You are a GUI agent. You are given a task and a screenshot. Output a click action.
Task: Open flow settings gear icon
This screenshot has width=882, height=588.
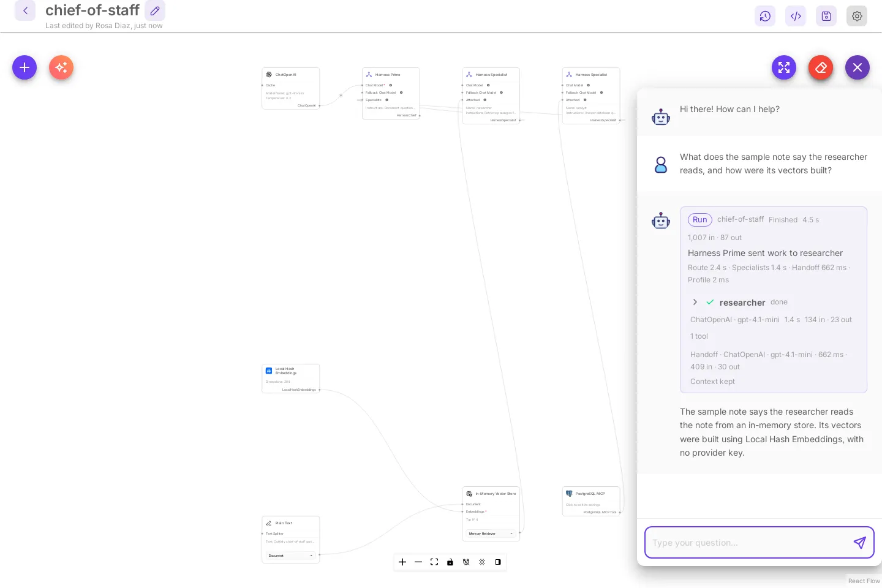857,16
